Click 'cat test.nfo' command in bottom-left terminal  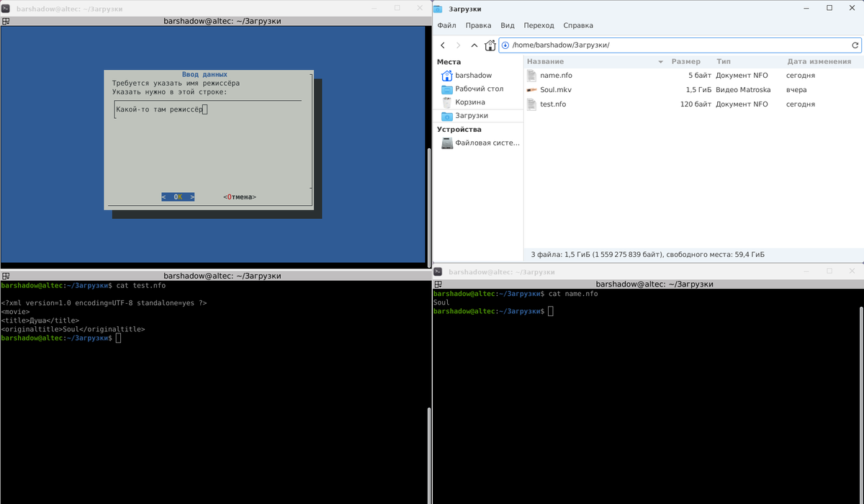point(140,286)
